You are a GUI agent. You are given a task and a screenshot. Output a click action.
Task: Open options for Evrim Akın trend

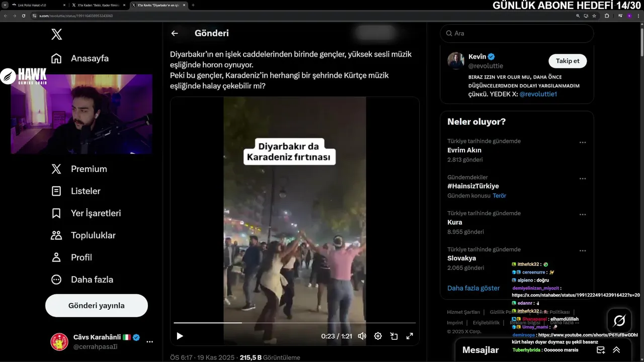583,142
